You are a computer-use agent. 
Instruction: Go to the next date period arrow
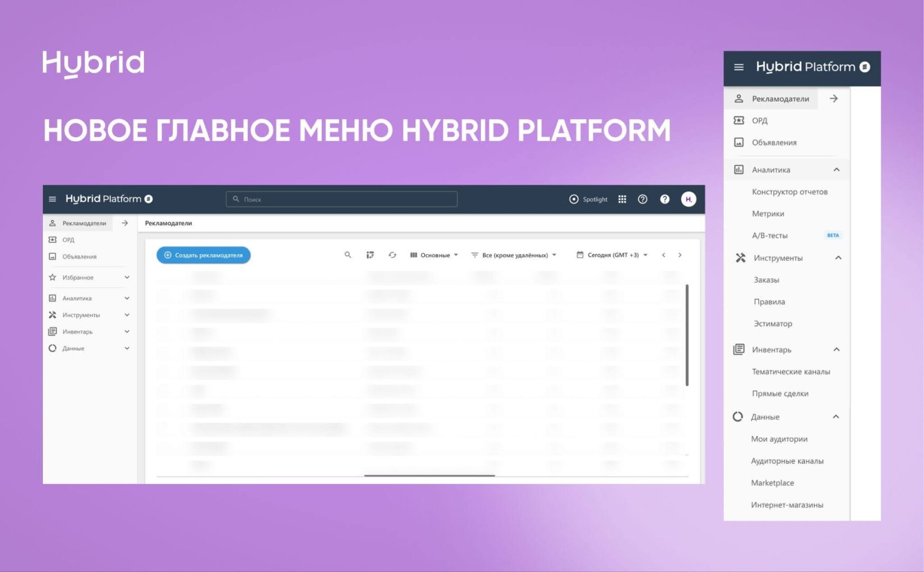point(680,255)
